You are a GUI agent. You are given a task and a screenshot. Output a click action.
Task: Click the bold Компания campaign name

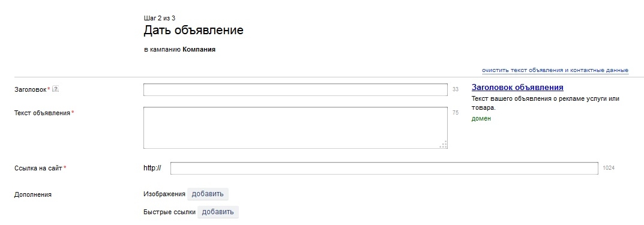(x=199, y=50)
